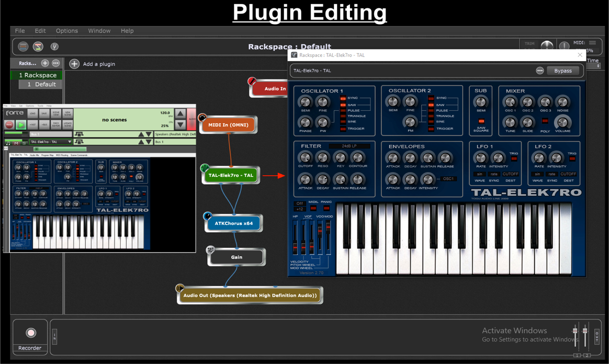Toggle Oscillator 1 SYNC switch

click(343, 98)
